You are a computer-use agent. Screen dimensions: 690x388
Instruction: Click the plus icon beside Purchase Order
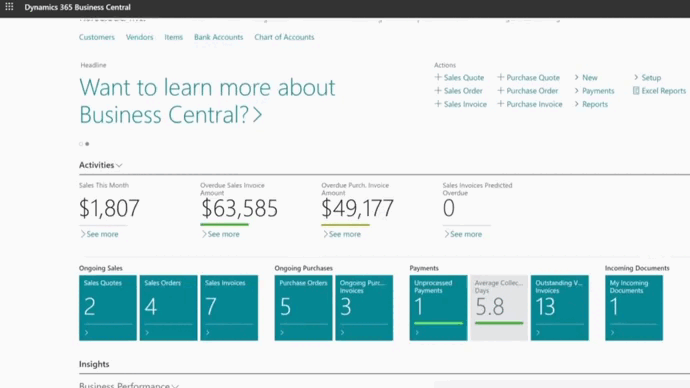[x=500, y=91]
